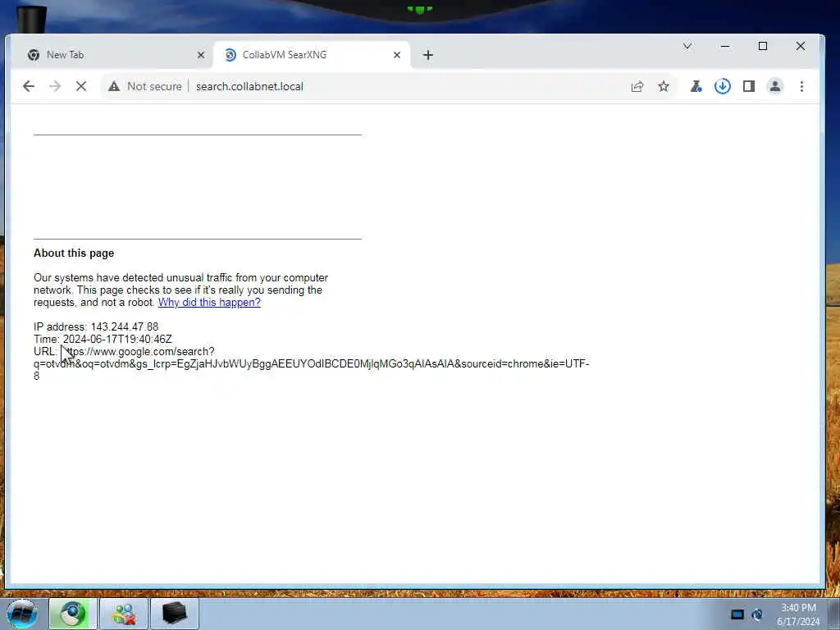
Task: Go back to the previous page
Action: point(29,86)
